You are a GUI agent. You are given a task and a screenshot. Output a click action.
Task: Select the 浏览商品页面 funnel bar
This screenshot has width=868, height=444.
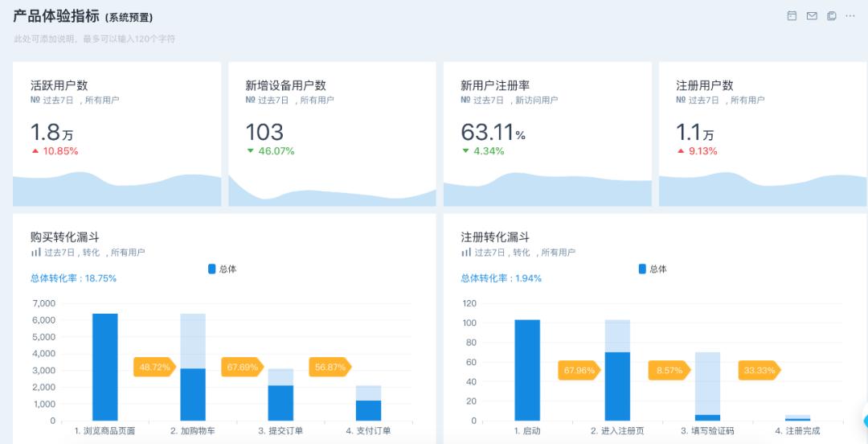[x=105, y=367]
